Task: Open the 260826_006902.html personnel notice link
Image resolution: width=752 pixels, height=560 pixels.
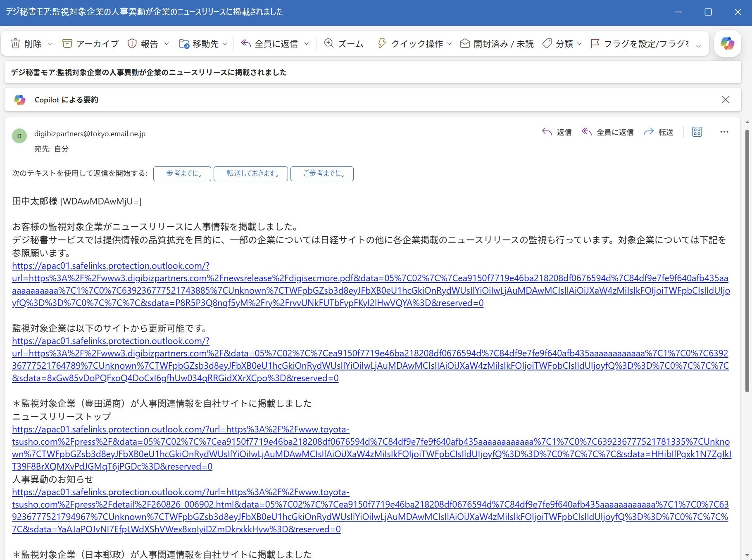Action: click(370, 510)
